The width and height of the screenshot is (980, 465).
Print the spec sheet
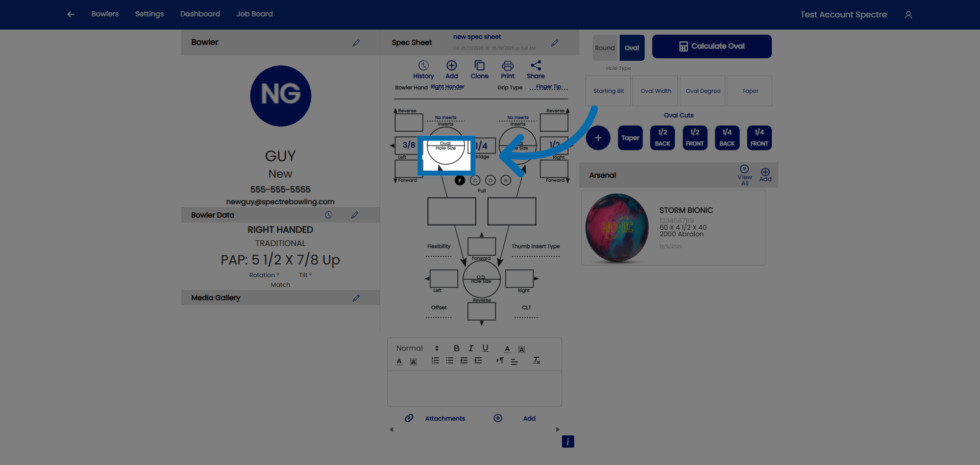[508, 70]
